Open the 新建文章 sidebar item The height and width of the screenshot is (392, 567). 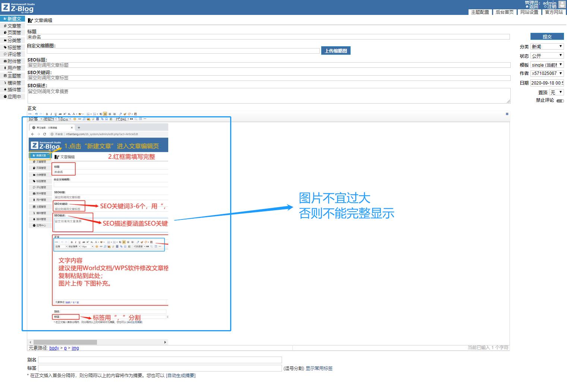coord(12,19)
